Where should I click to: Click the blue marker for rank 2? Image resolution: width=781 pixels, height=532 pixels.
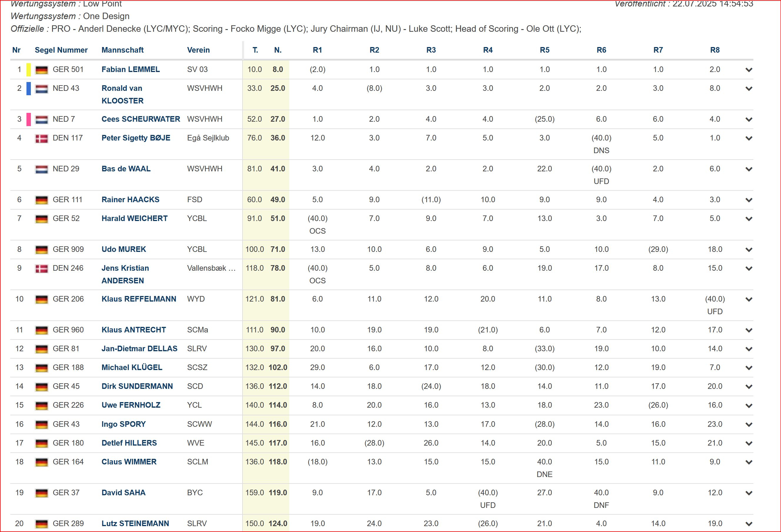click(x=29, y=88)
